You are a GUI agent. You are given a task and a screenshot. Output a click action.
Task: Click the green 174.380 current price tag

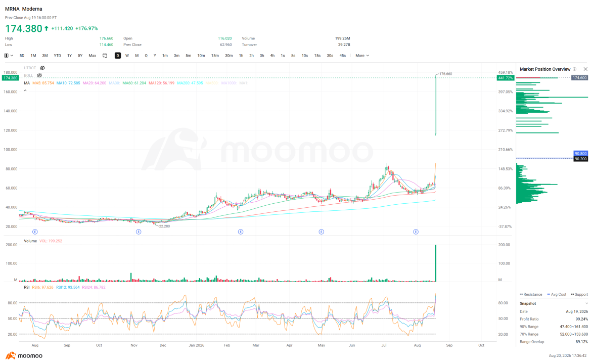pyautogui.click(x=10, y=78)
